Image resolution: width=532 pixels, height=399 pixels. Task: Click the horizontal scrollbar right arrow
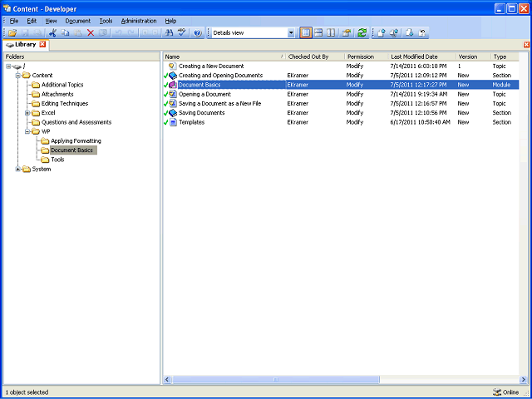(523, 379)
